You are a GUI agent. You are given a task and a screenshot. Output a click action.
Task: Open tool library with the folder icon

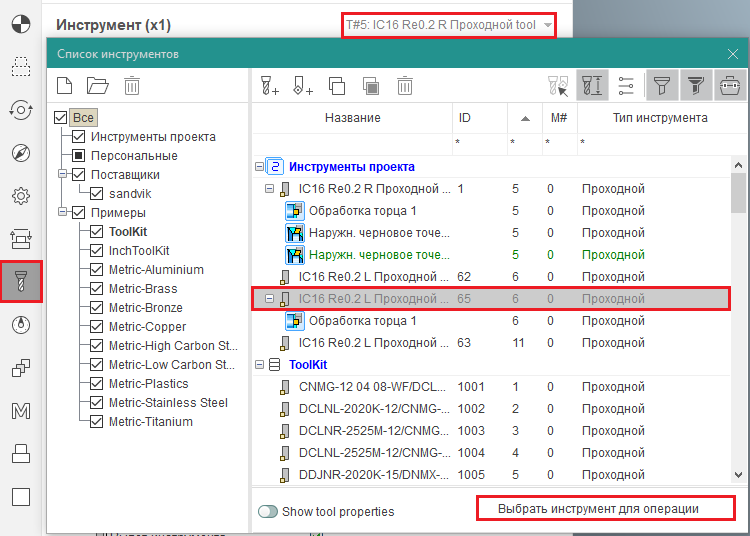pos(97,86)
